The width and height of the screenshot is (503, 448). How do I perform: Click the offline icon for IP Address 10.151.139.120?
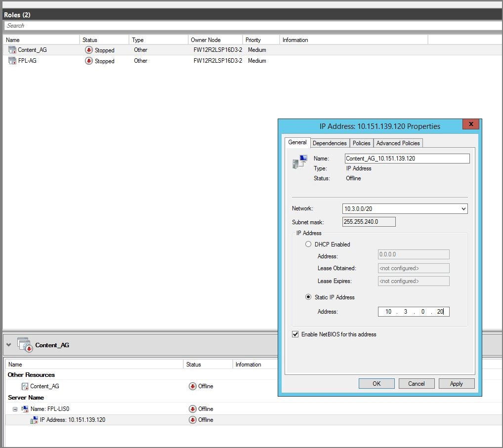click(x=193, y=420)
